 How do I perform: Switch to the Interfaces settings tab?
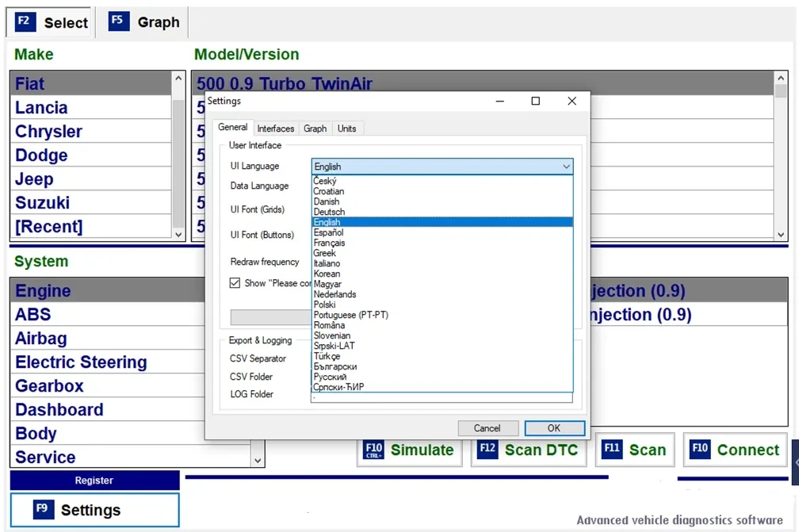[276, 128]
